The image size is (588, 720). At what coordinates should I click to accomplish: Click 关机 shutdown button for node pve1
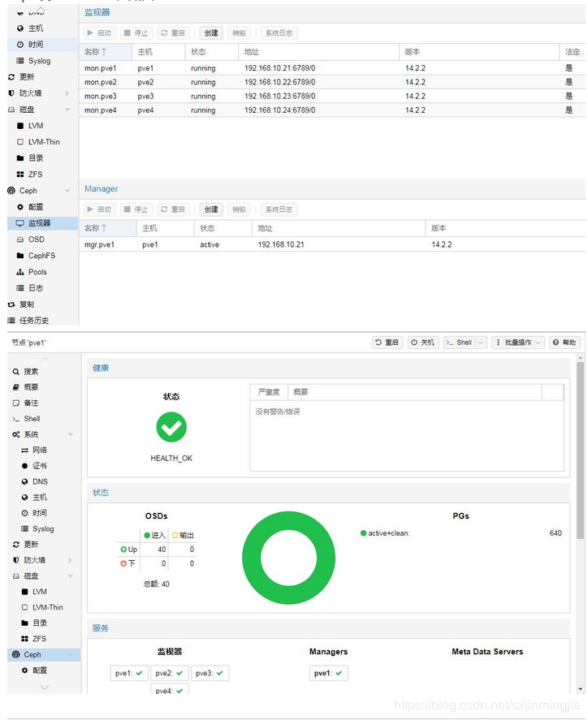coord(423,342)
